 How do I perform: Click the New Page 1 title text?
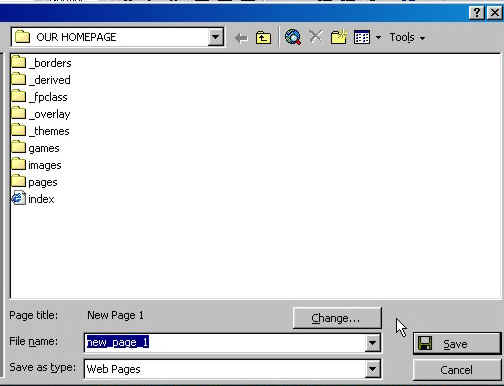pyautogui.click(x=115, y=315)
